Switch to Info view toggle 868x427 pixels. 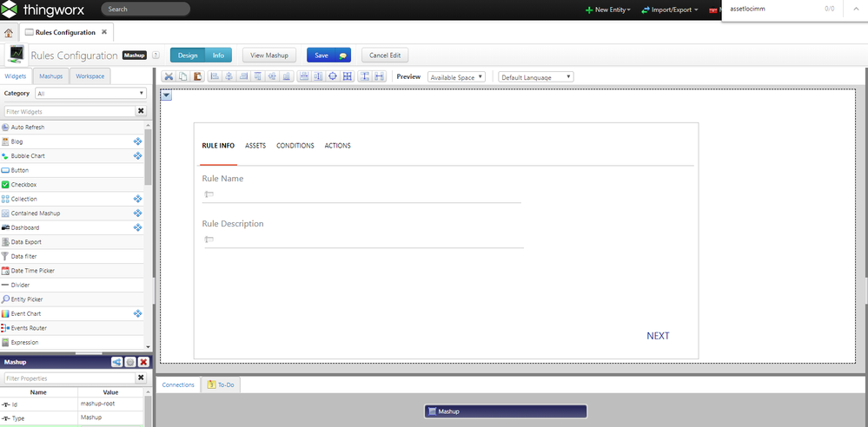click(x=218, y=56)
